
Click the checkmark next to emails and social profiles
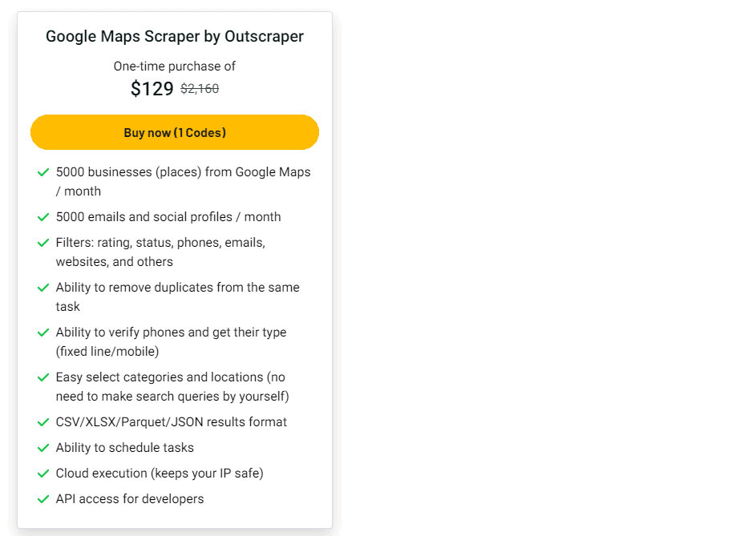pos(44,217)
